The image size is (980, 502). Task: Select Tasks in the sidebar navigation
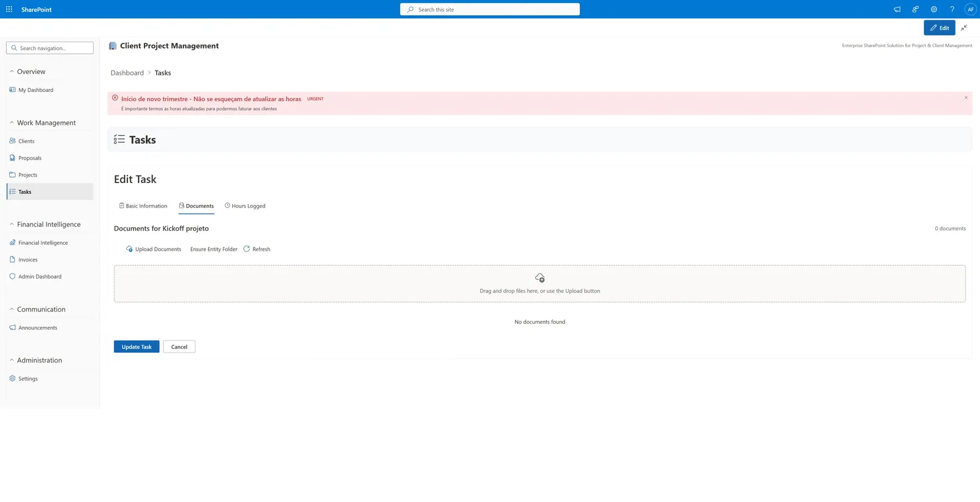pyautogui.click(x=50, y=192)
